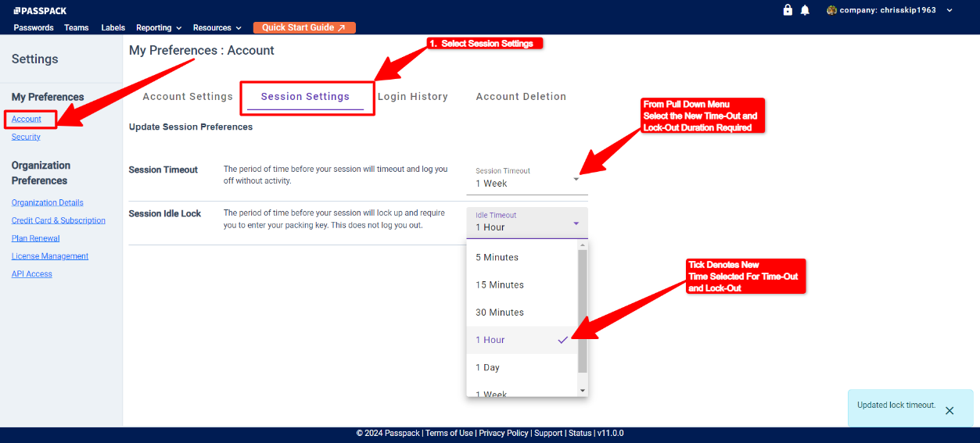Open the Teams page
Image resolution: width=980 pixels, height=443 pixels.
(77, 27)
